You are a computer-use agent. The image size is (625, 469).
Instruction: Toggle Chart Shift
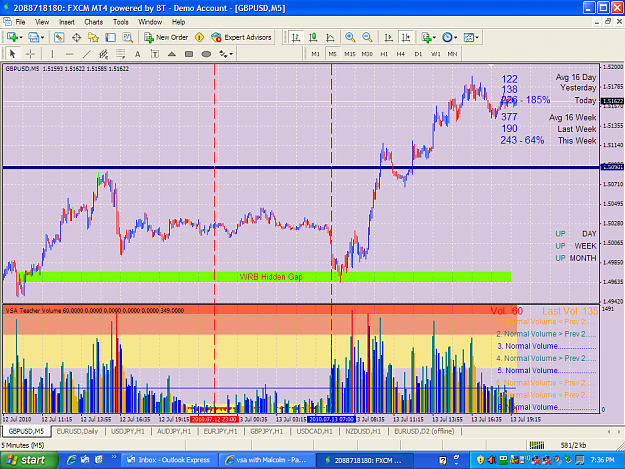406,37
